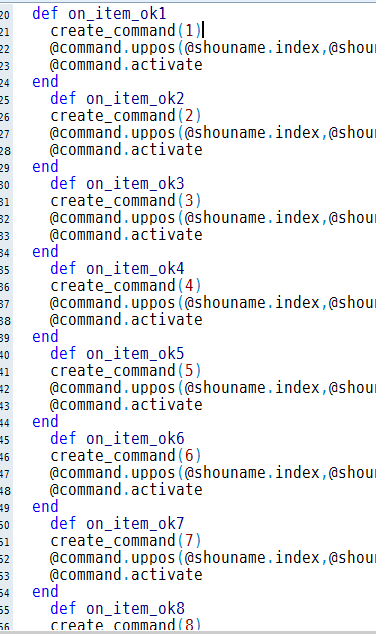Place cursor on 'create_command(3)' line

pyautogui.click(x=126, y=201)
